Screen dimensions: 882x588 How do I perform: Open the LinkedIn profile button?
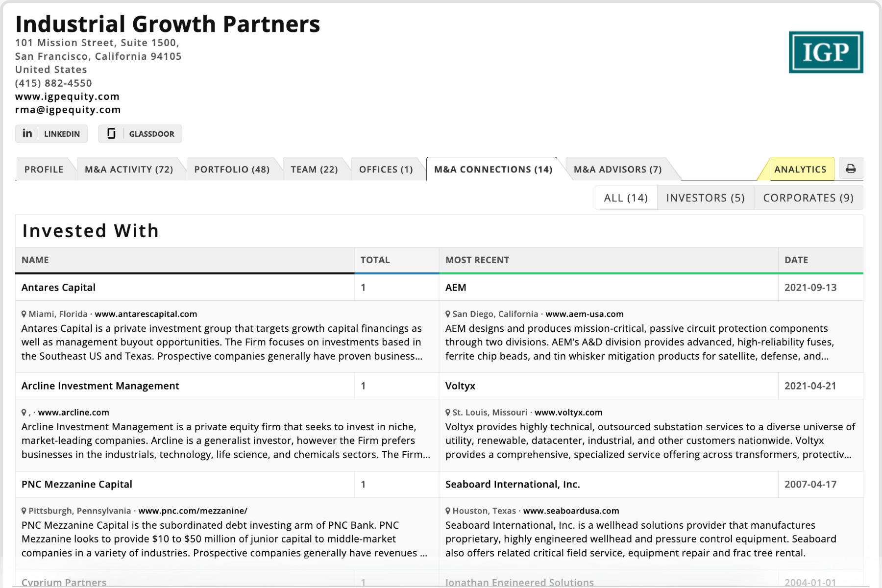click(x=51, y=134)
